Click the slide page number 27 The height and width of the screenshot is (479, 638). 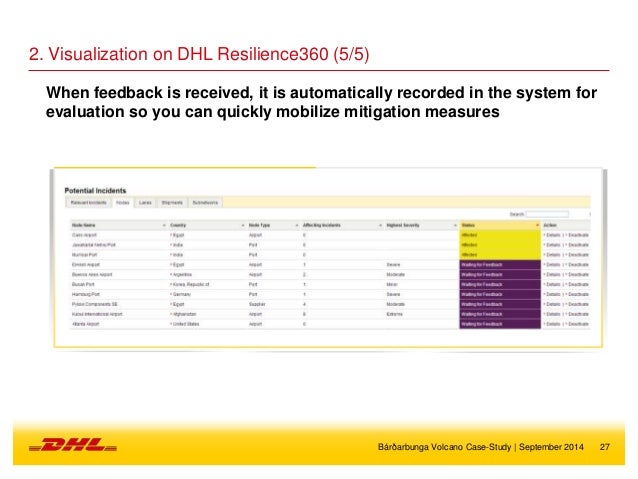click(605, 447)
